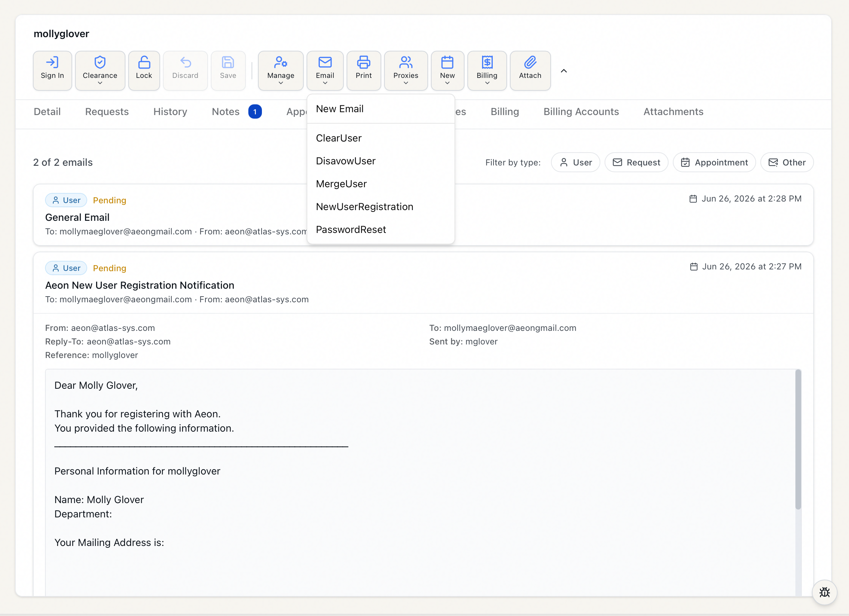
Task: Open the Clearance shield button
Action: click(x=100, y=70)
